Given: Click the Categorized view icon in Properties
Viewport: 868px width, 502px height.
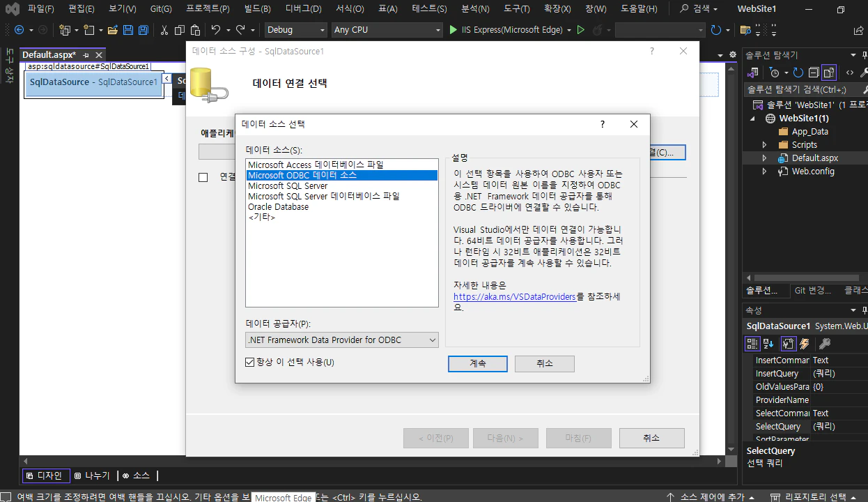Looking at the screenshot, I should (752, 343).
